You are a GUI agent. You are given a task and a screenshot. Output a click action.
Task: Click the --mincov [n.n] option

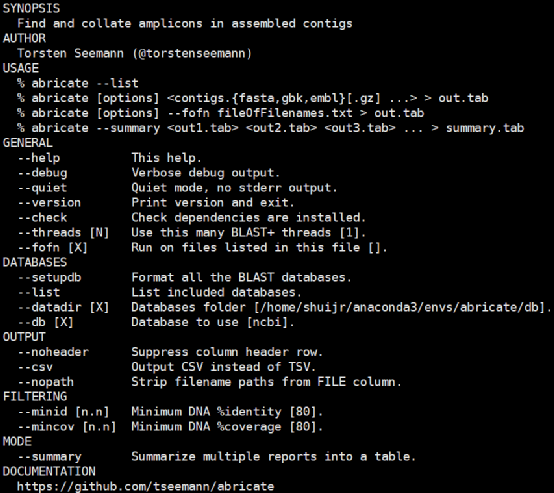pyautogui.click(x=67, y=427)
